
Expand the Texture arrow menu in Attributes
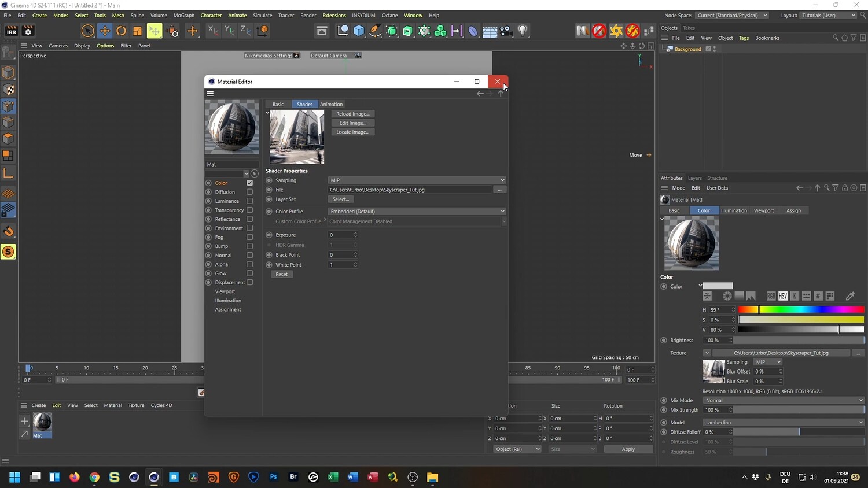coord(707,353)
